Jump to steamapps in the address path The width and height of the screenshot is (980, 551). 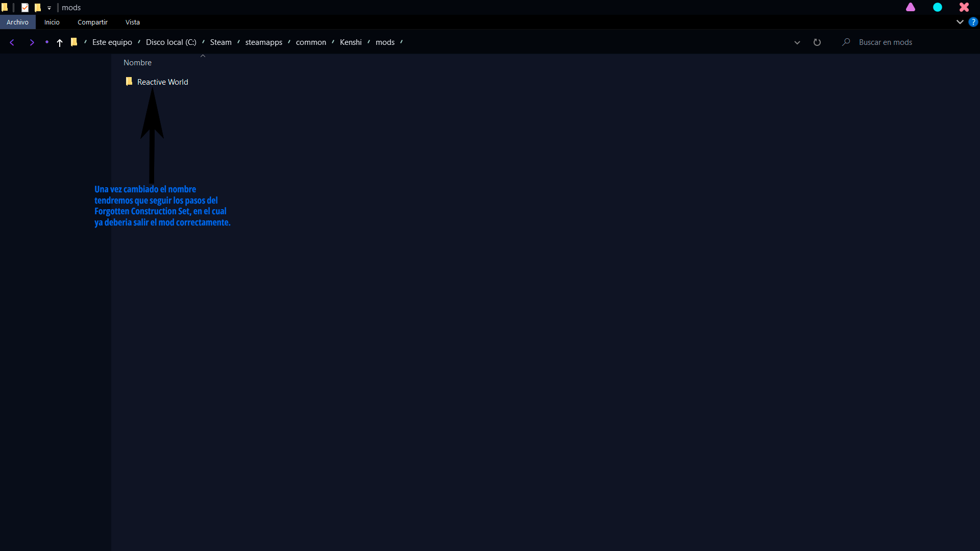pyautogui.click(x=263, y=42)
